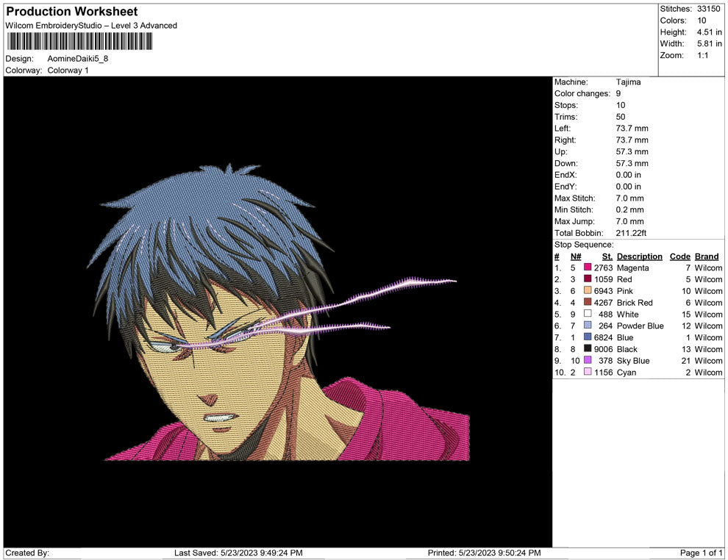Click the code '21' in Sky Blue row
This screenshot has width=728, height=560.
coord(686,361)
